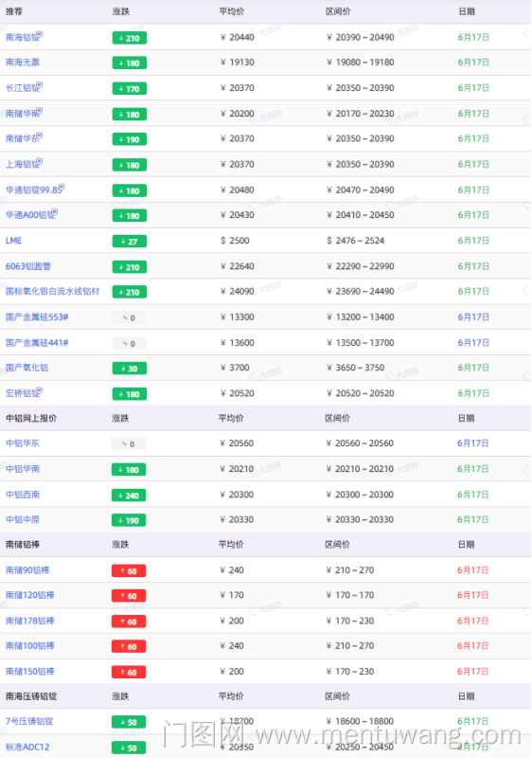Open the 南储100铝棒 link
Screen dimensions: 532x758
point(30,646)
